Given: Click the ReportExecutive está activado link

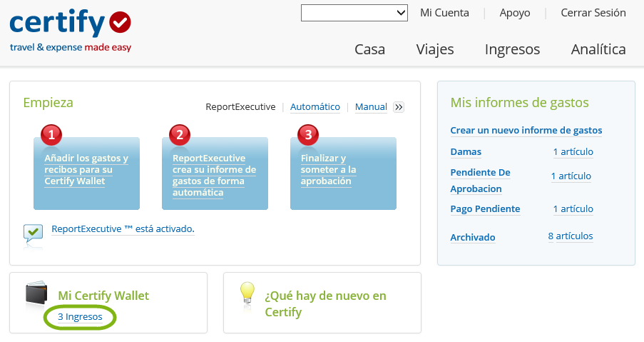Looking at the screenshot, I should click(123, 229).
